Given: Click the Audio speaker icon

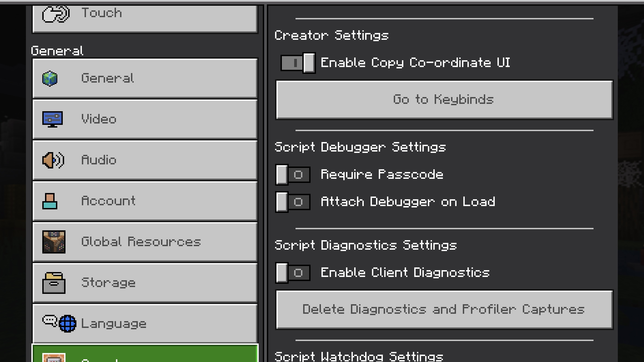Looking at the screenshot, I should (x=53, y=160).
